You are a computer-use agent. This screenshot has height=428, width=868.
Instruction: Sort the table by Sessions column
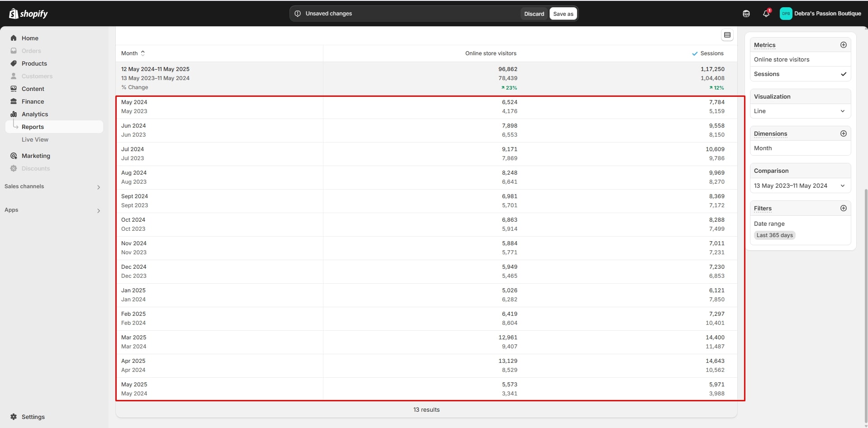pyautogui.click(x=711, y=53)
